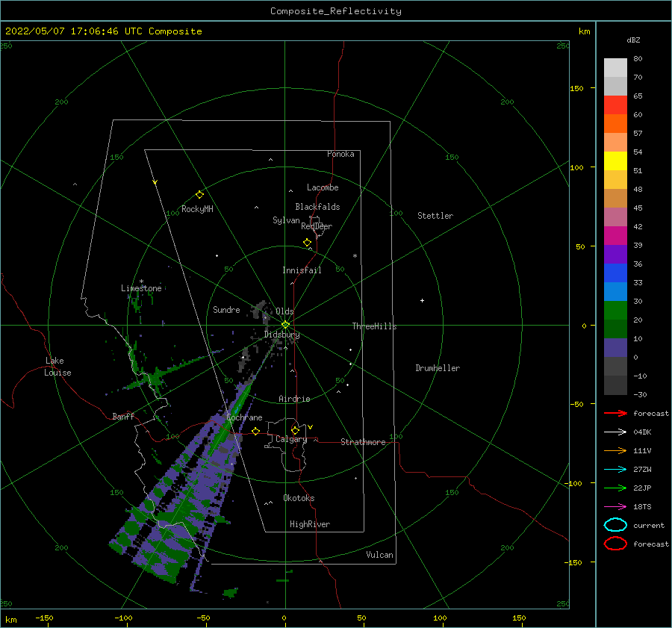Click the Cochrane town label
Image resolution: width=672 pixels, height=628 pixels.
tap(244, 417)
